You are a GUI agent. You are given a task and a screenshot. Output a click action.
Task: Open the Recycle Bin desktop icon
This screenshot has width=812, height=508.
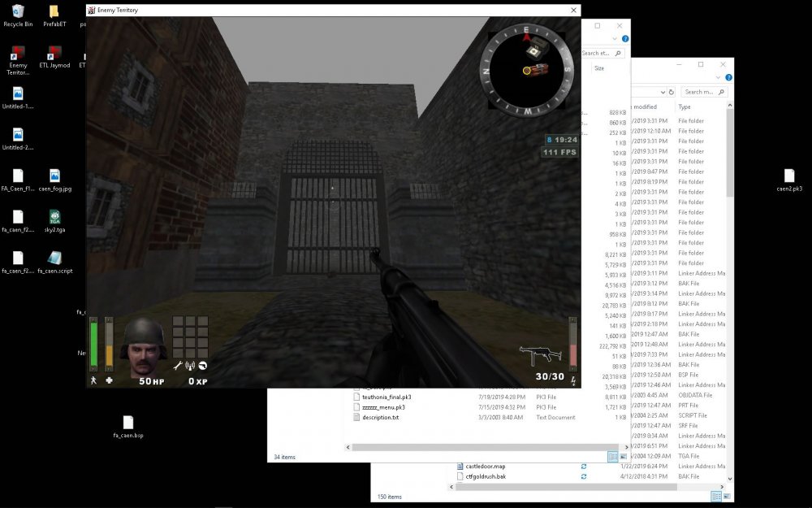pos(18,15)
